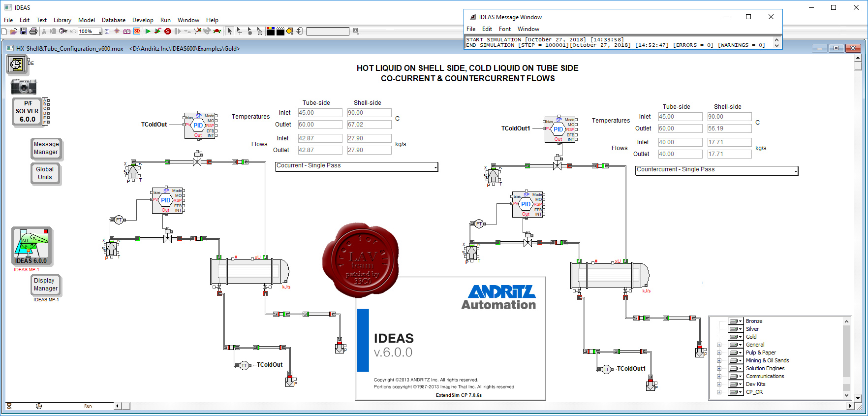
Task: Choose the hand clone tool
Action: (260, 32)
